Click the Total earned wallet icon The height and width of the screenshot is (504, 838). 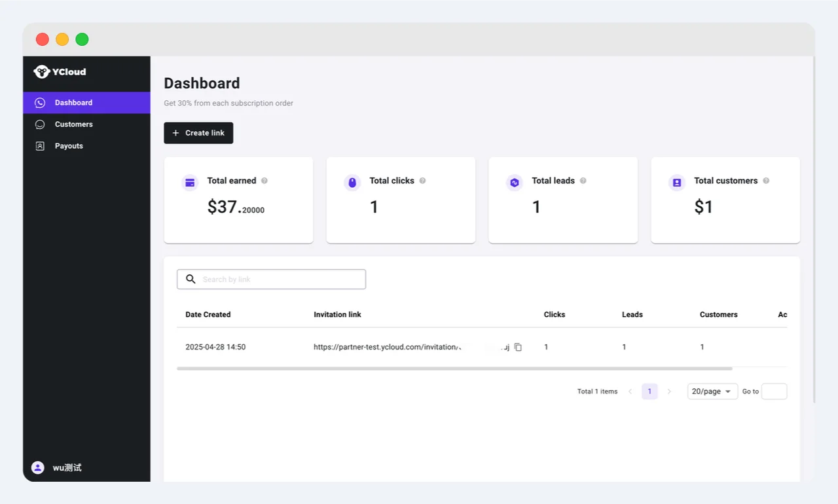190,183
